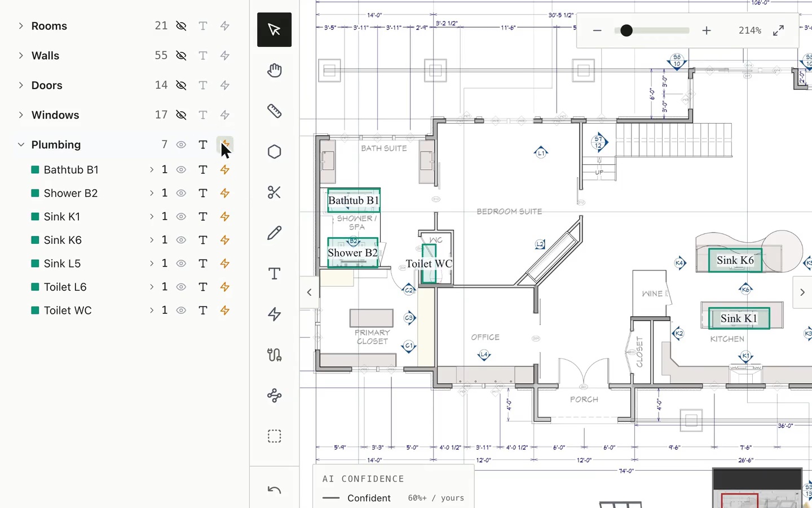Image resolution: width=812 pixels, height=508 pixels.
Task: Click text label icon for Walls
Action: tap(203, 55)
